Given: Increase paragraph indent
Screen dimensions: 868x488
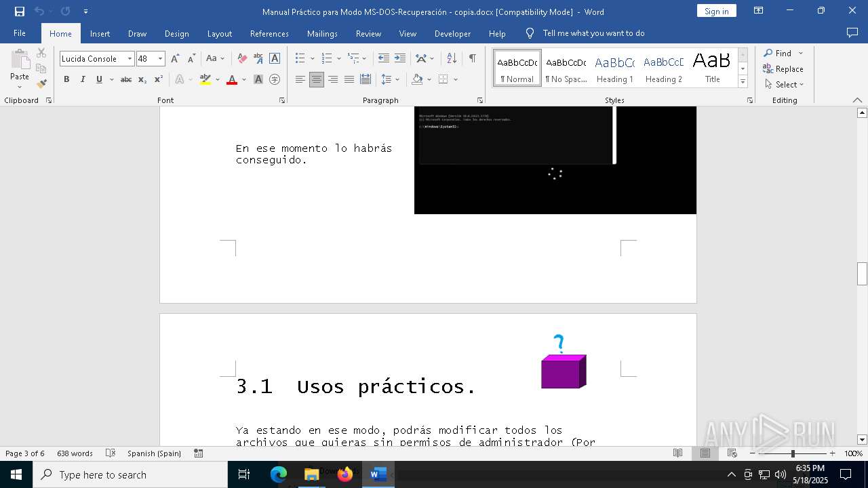Looking at the screenshot, I should [400, 59].
